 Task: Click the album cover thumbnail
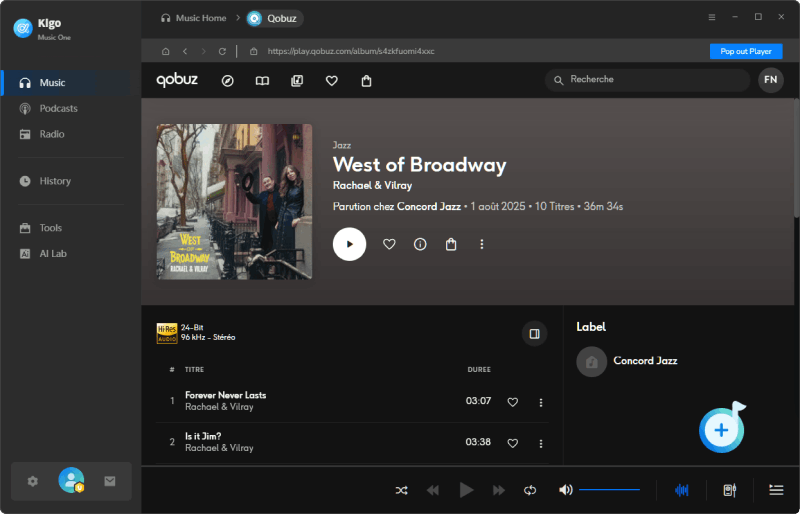pyautogui.click(x=234, y=202)
